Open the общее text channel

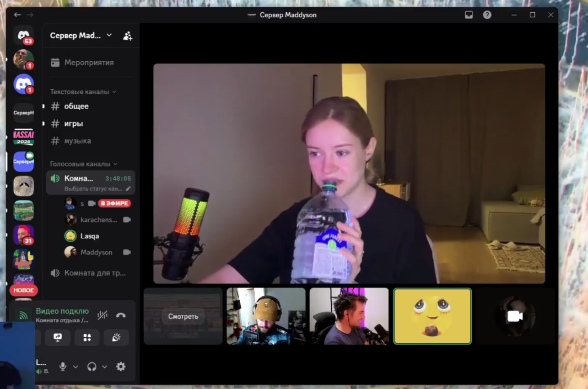91,106
